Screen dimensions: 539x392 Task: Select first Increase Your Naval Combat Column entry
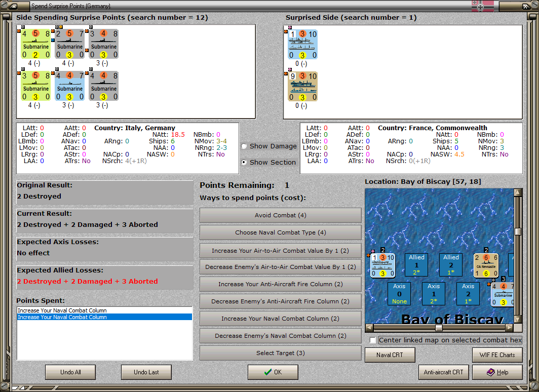tap(104, 310)
